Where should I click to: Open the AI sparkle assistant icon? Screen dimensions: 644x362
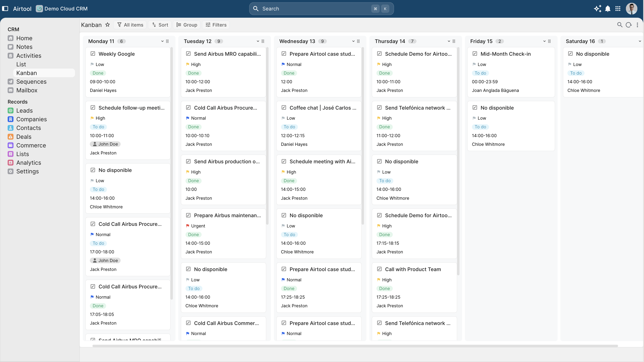click(598, 8)
